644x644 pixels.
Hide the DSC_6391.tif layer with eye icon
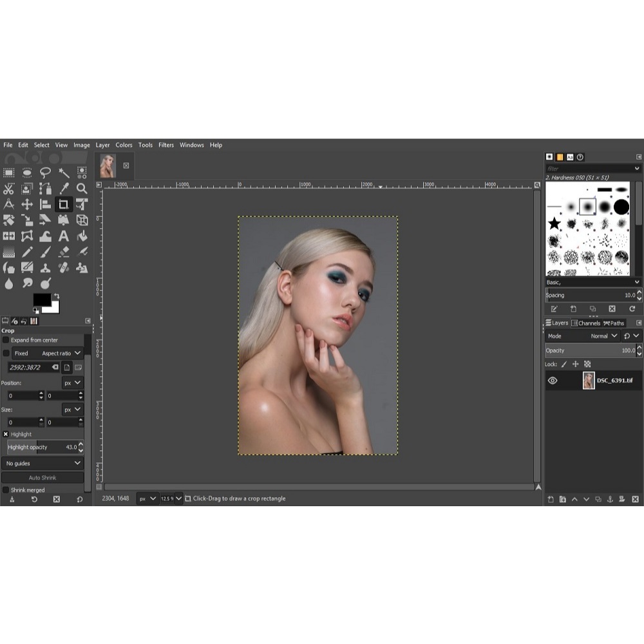[x=553, y=381]
